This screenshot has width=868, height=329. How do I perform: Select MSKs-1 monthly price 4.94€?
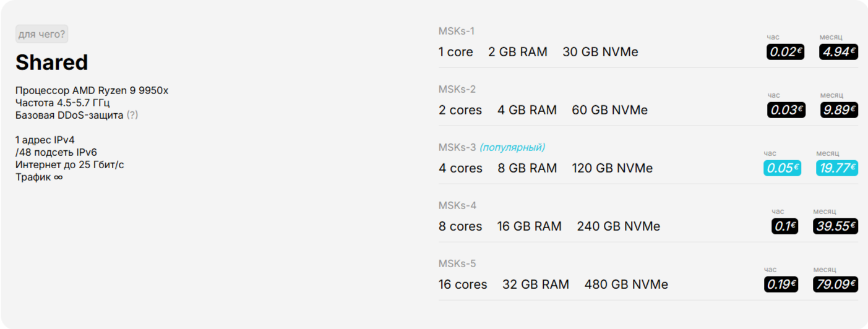pos(838,51)
